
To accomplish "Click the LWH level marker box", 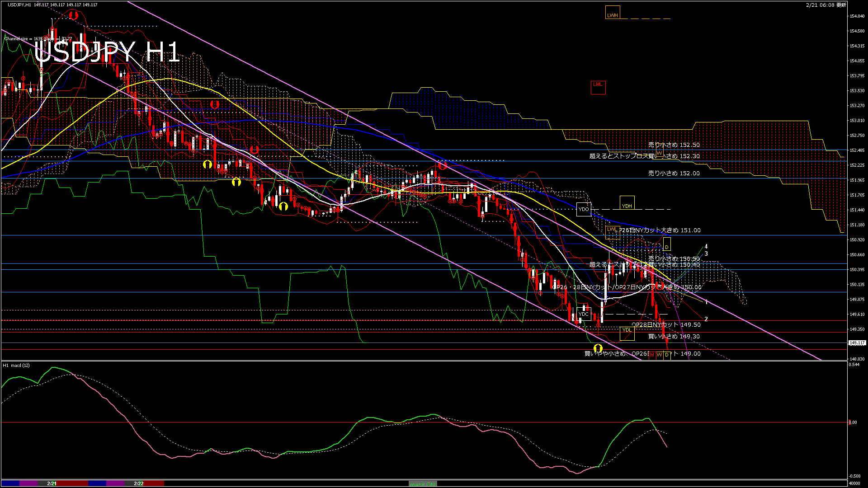I will point(613,12).
